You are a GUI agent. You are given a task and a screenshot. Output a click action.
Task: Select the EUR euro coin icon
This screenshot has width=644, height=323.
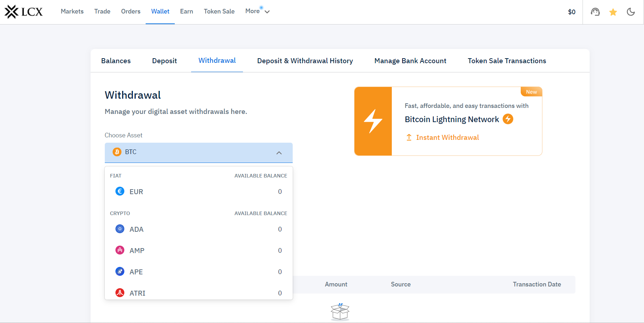120,192
